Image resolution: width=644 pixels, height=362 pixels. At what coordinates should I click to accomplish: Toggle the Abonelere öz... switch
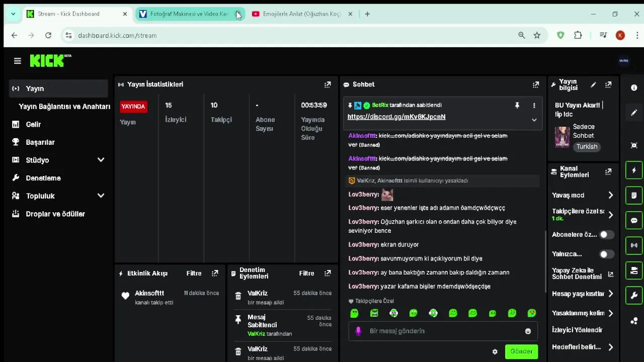(x=607, y=235)
